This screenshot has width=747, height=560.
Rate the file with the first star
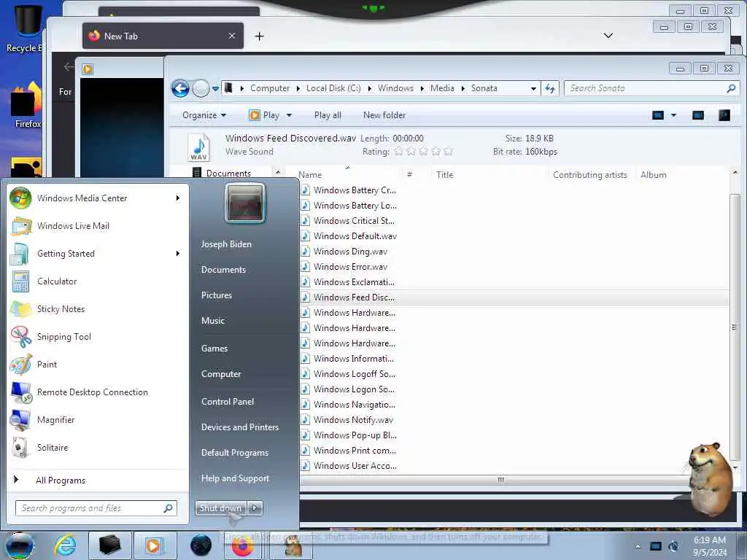click(x=399, y=152)
